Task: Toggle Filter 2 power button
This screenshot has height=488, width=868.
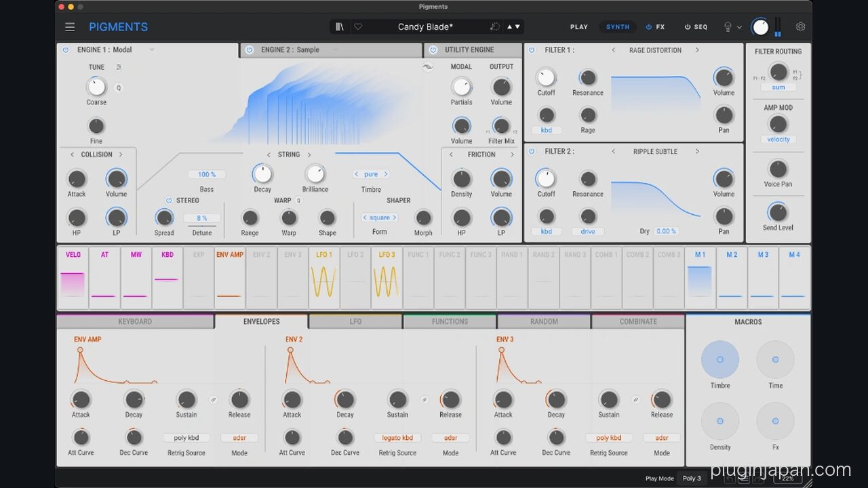Action: pos(532,152)
